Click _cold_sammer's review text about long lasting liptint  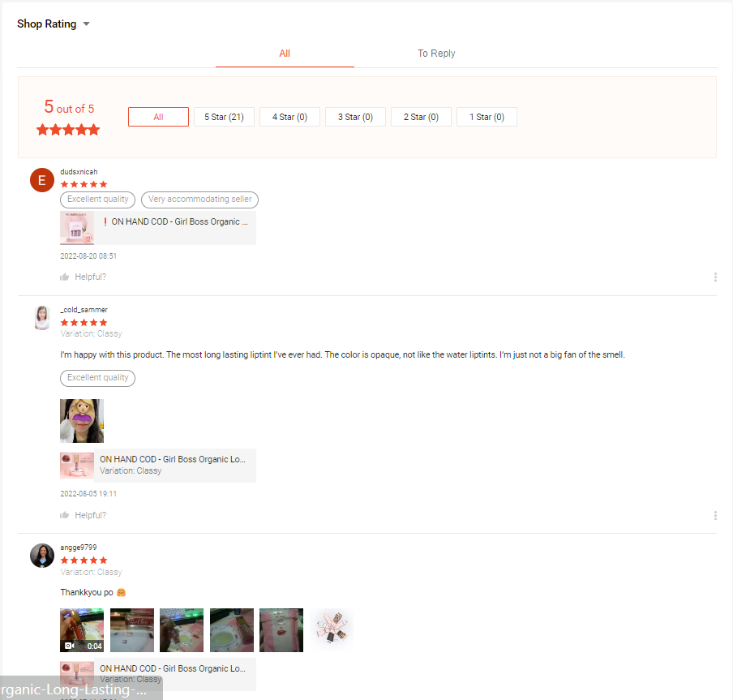click(343, 355)
